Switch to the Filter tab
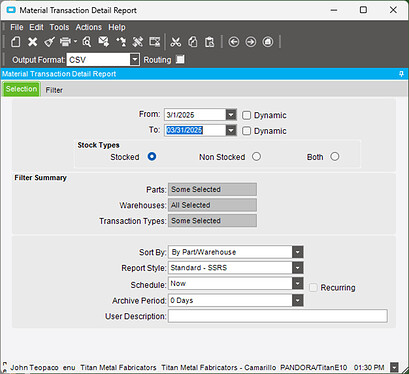The height and width of the screenshot is (374, 409). click(54, 90)
